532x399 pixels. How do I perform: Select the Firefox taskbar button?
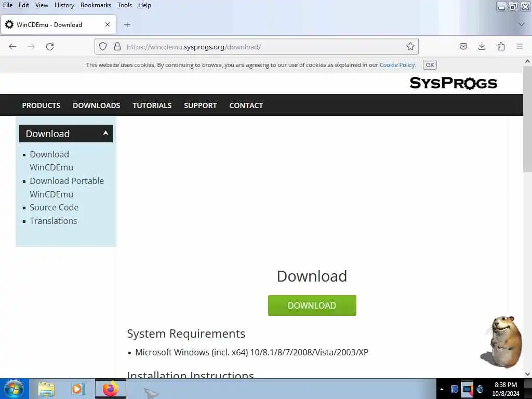(110, 389)
